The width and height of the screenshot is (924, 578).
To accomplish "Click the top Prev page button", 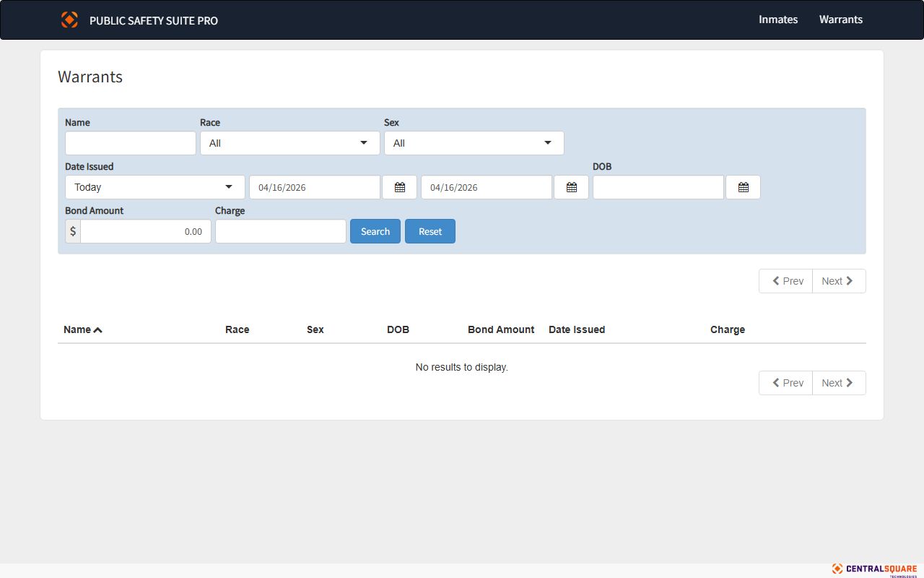I will point(786,281).
